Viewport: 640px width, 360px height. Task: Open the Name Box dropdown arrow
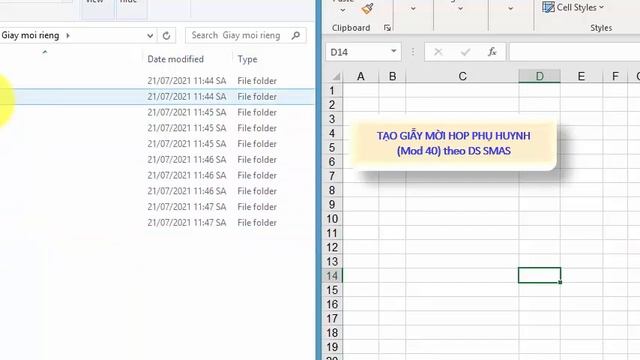tap(393, 51)
